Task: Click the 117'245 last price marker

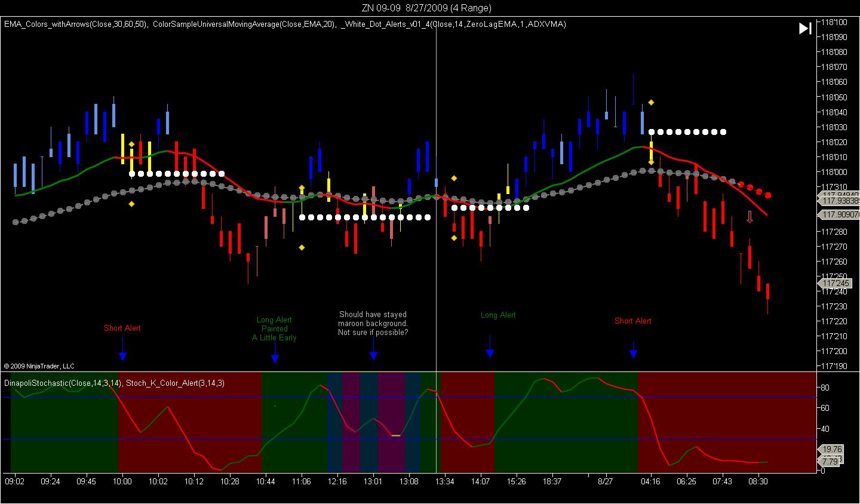Action: (x=834, y=284)
